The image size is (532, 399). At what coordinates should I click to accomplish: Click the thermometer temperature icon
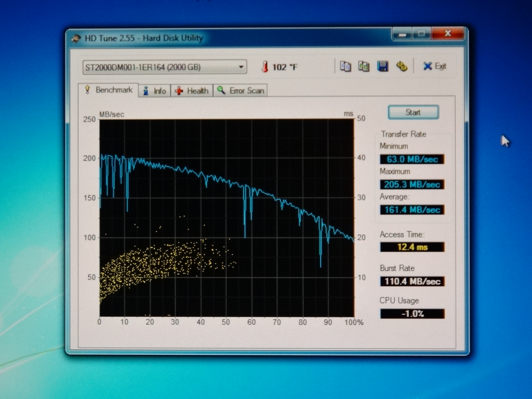265,67
